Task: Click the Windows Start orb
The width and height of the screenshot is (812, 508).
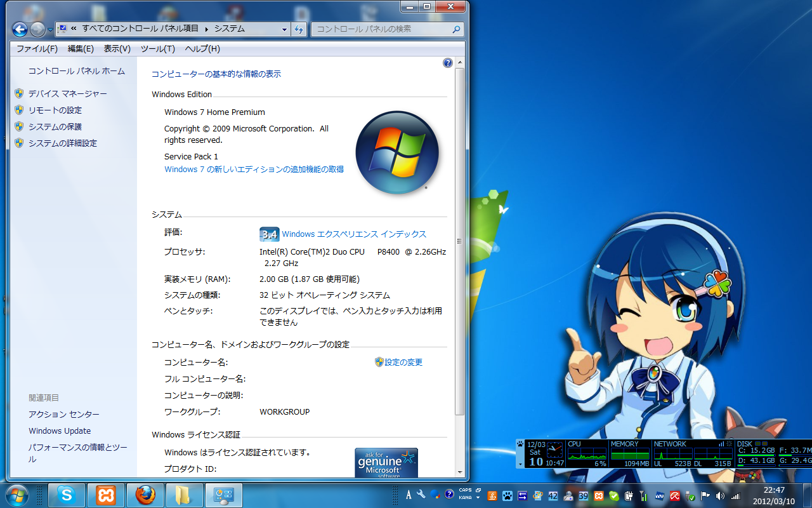Action: coord(16,495)
